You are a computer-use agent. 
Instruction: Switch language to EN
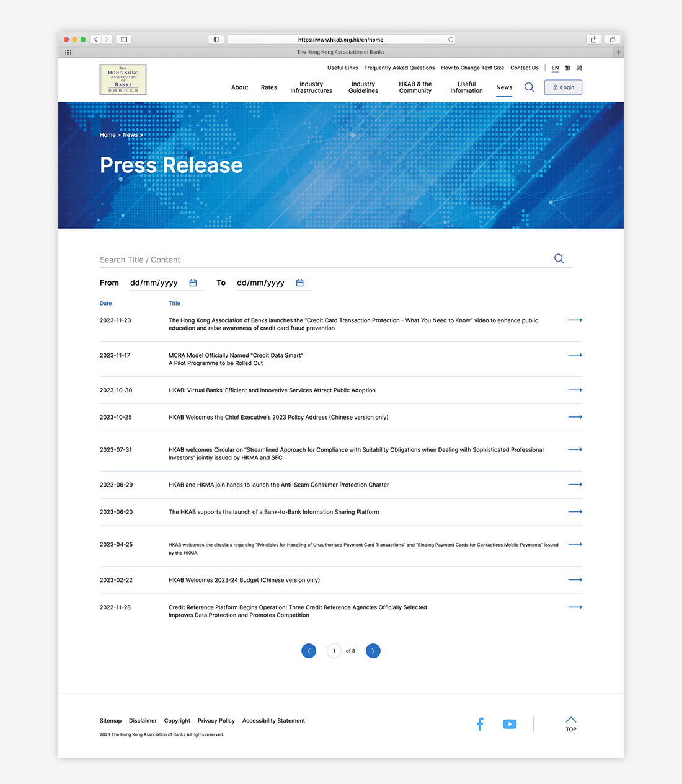pyautogui.click(x=555, y=68)
